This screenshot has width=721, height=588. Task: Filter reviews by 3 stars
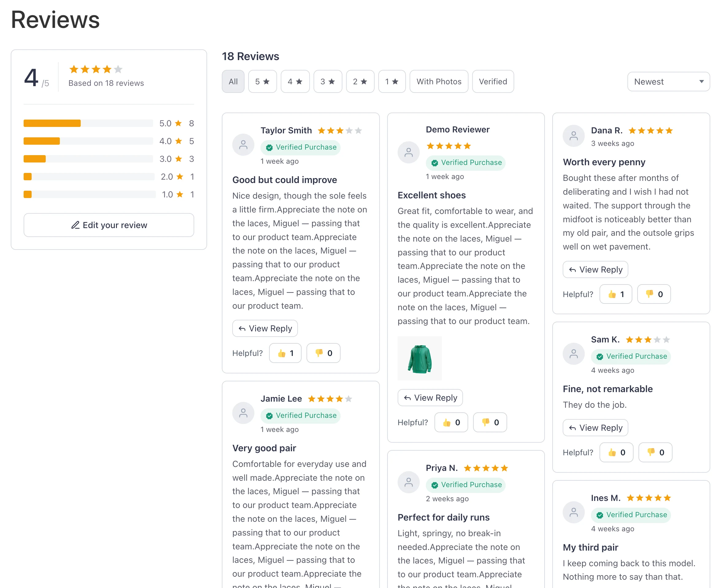pos(328,82)
